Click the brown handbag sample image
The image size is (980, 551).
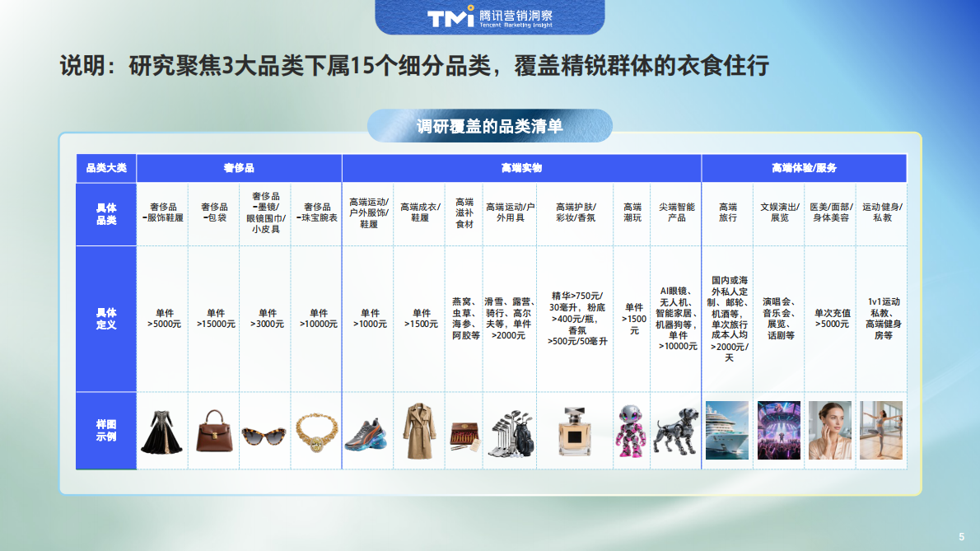[x=212, y=432]
